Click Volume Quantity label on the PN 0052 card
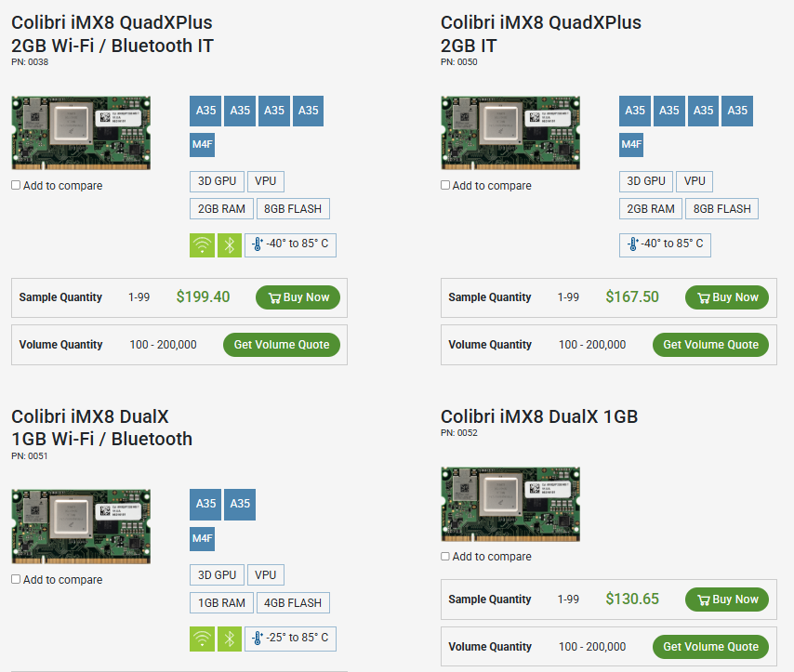Viewport: 794px width, 672px height. tap(490, 647)
